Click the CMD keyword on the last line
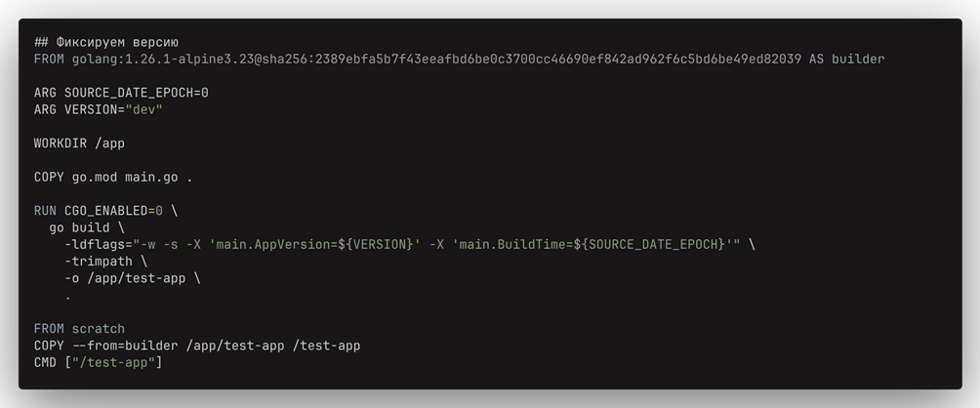 pos(45,362)
